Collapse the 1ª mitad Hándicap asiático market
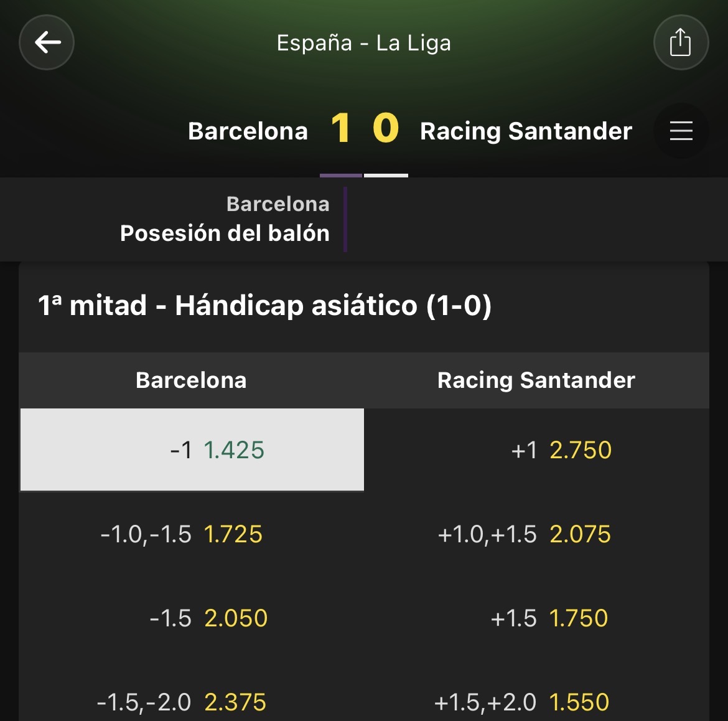Screen dimensions: 728x721 click(x=364, y=306)
